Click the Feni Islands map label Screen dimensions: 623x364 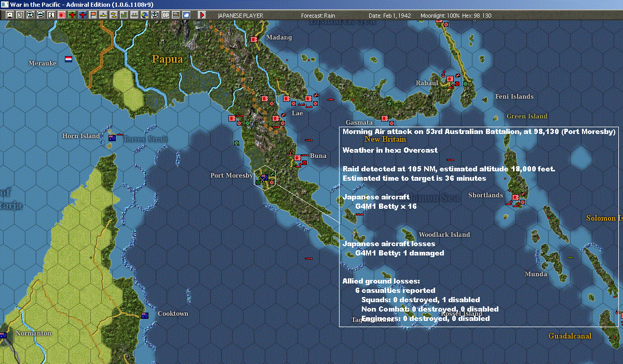click(514, 97)
